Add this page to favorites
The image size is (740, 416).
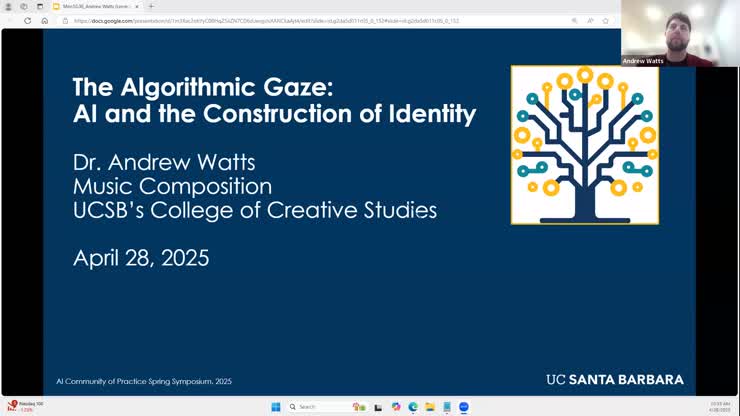pyautogui.click(x=605, y=21)
